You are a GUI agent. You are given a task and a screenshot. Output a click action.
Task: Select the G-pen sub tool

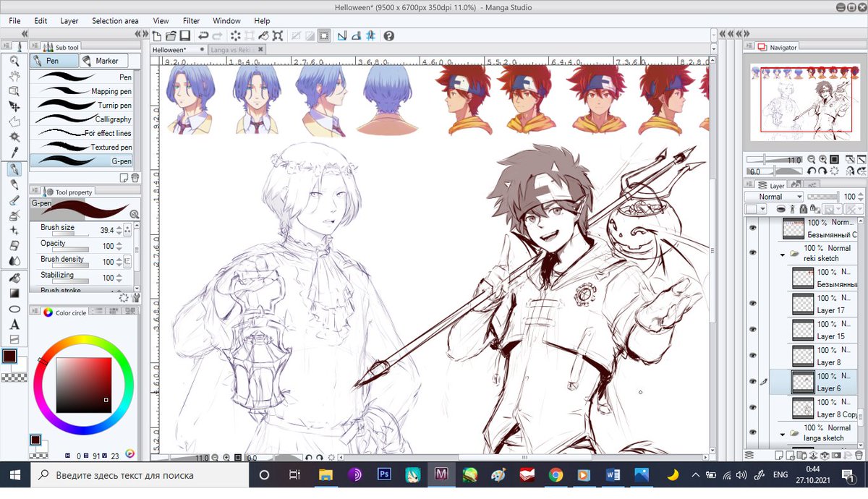coord(82,161)
